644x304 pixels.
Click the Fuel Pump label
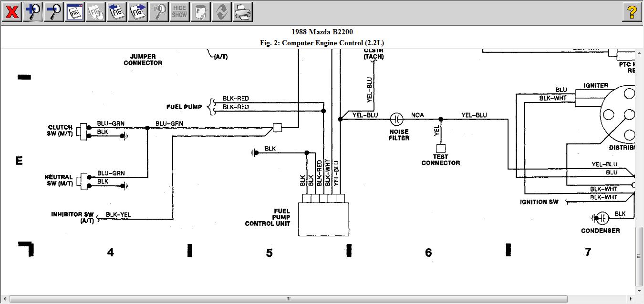click(184, 107)
